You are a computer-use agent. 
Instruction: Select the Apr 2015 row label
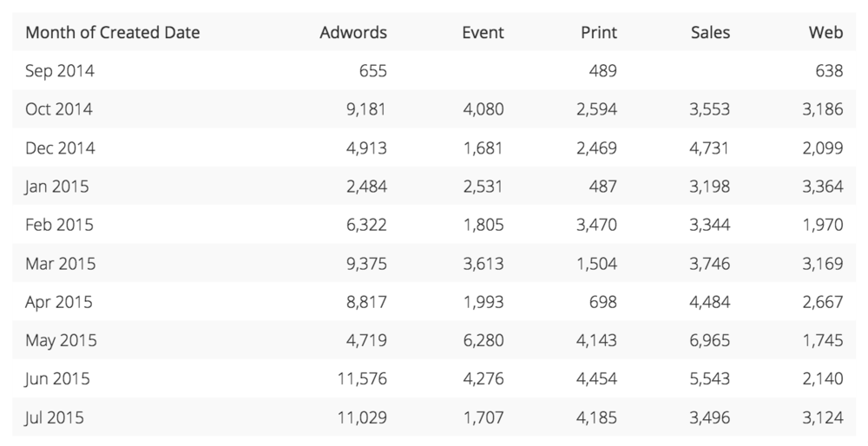pos(58,302)
